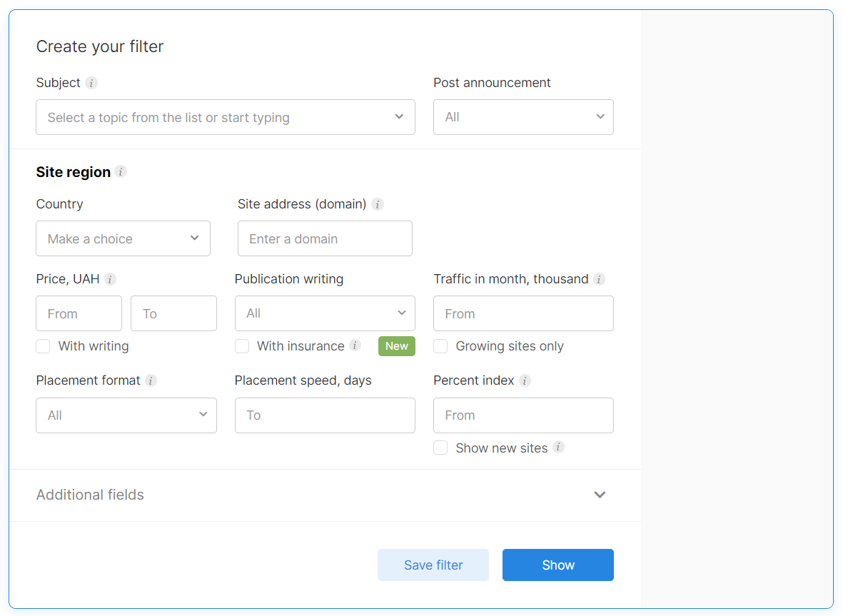This screenshot has height=616, width=843.
Task: Open the Site region info tooltip icon
Action: coord(121,172)
